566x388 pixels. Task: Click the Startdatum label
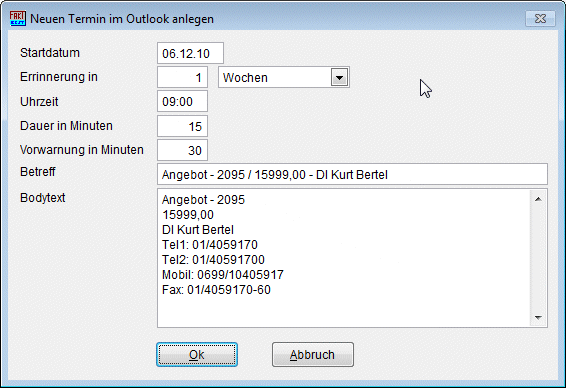50,53
